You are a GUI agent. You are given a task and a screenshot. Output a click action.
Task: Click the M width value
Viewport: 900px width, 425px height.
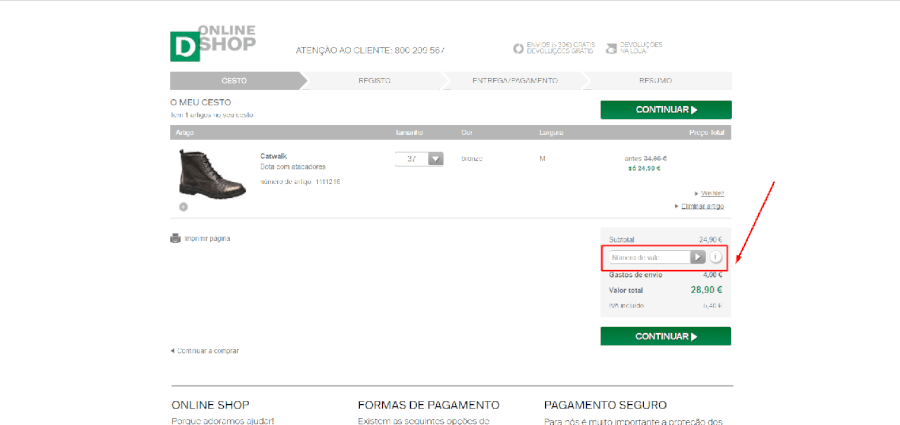pos(542,159)
